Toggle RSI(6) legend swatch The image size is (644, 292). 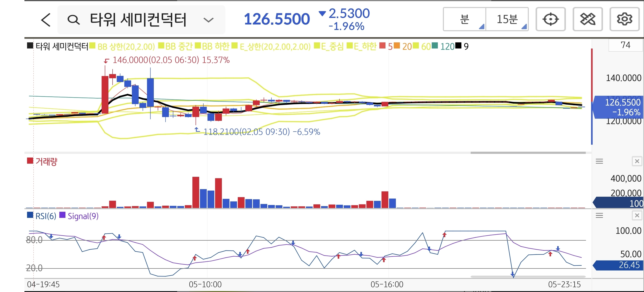[30, 215]
